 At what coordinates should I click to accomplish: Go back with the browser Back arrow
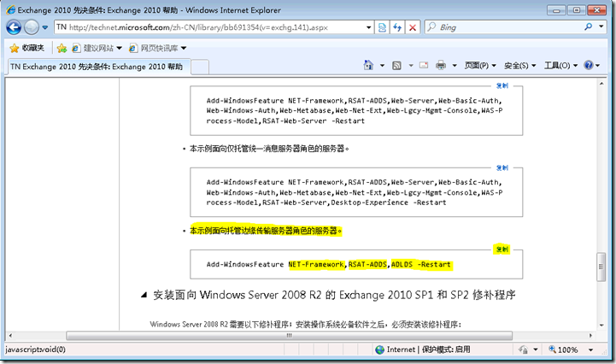pos(14,27)
